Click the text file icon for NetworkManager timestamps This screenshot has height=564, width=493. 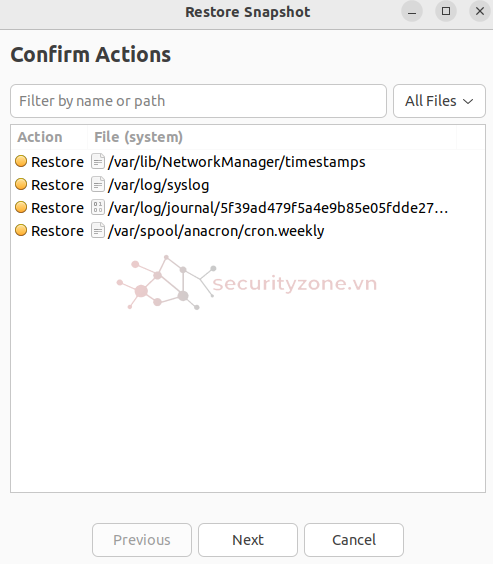point(97,162)
